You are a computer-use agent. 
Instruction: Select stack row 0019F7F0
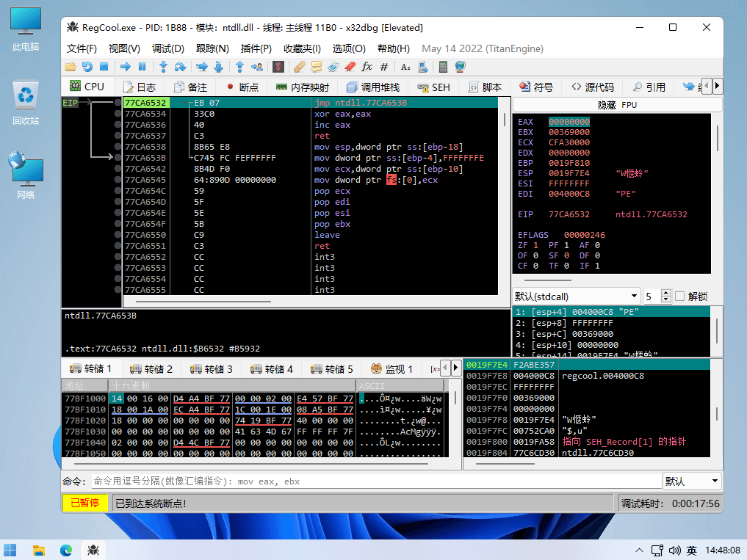coord(586,398)
